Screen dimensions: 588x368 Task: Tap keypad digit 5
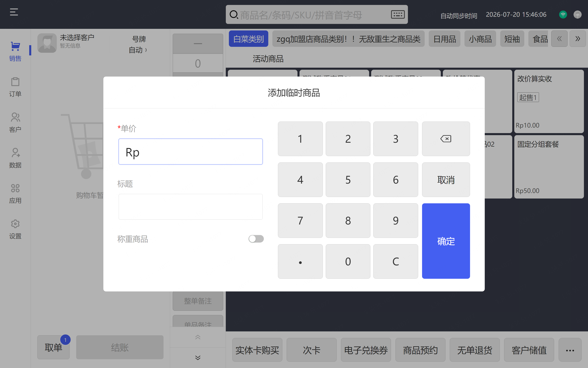click(x=348, y=180)
